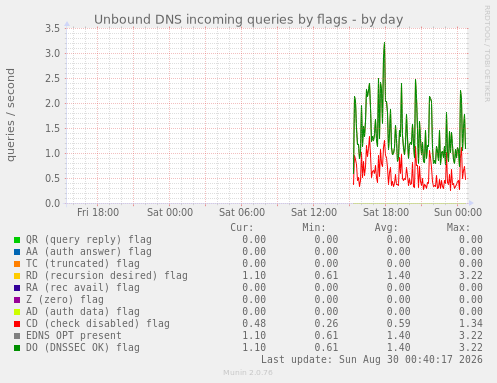Select the 'CD (check disabled) flag' legend label
This screenshot has width=497, height=383.
click(x=98, y=324)
